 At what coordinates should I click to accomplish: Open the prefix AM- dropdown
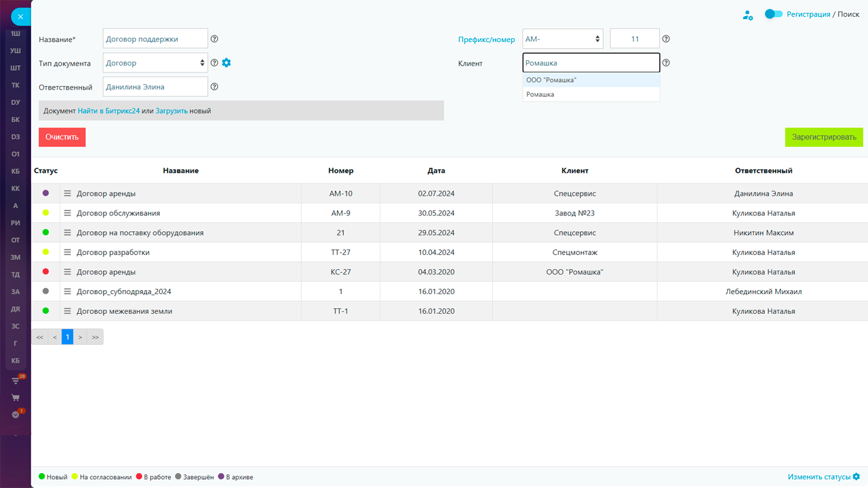pyautogui.click(x=562, y=39)
